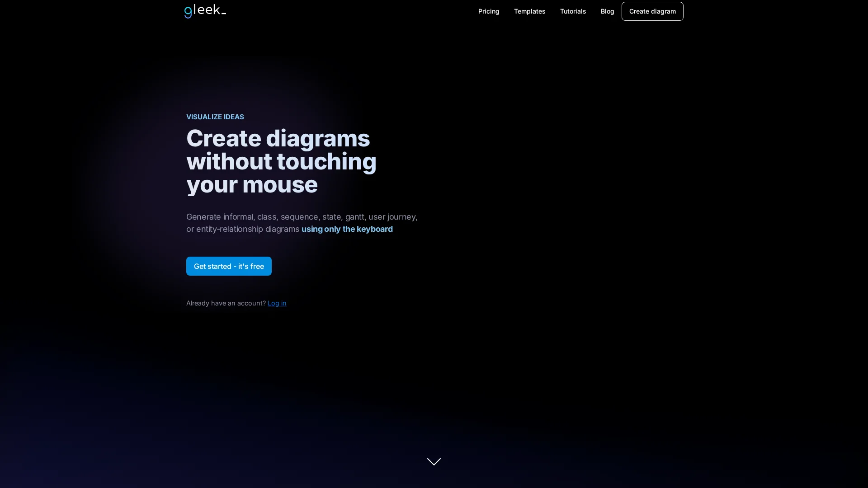Click the 'without touching' headline line

[x=281, y=161]
